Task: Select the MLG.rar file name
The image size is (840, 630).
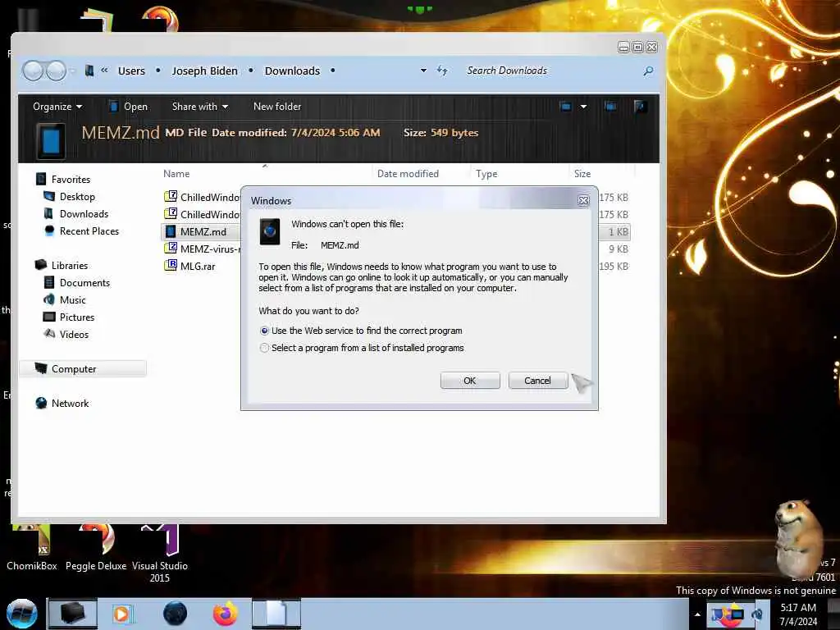Action: [x=198, y=267]
